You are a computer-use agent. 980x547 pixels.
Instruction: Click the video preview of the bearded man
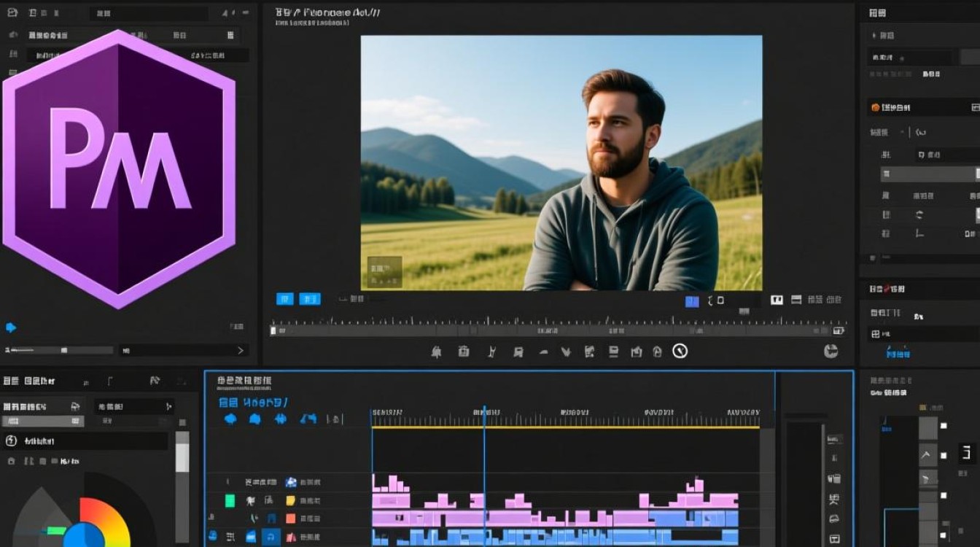[561, 163]
